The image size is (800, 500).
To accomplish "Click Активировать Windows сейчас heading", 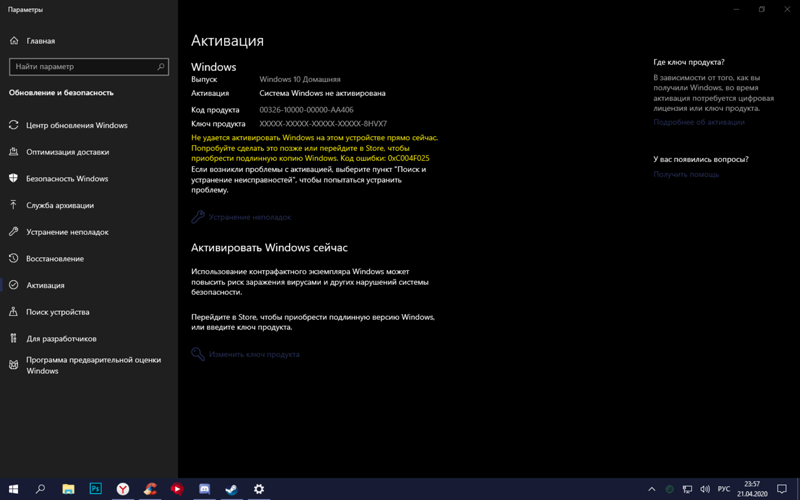I will pyautogui.click(x=269, y=247).
